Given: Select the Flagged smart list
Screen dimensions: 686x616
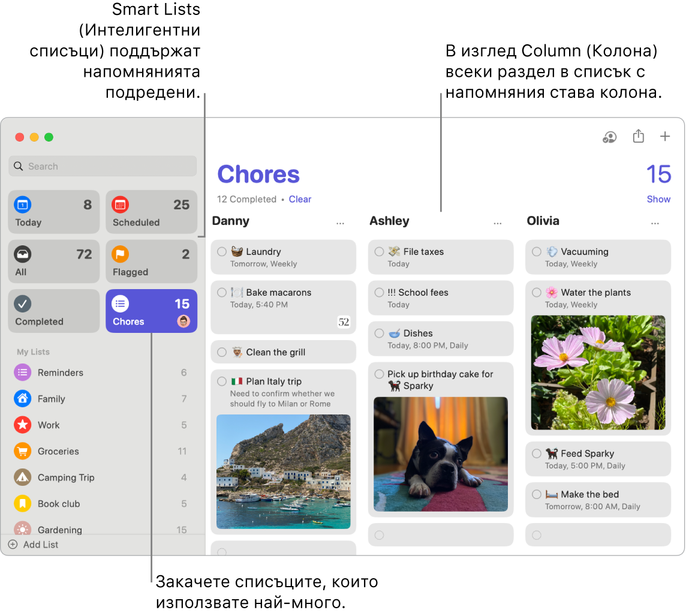Looking at the screenshot, I should pos(151,261).
